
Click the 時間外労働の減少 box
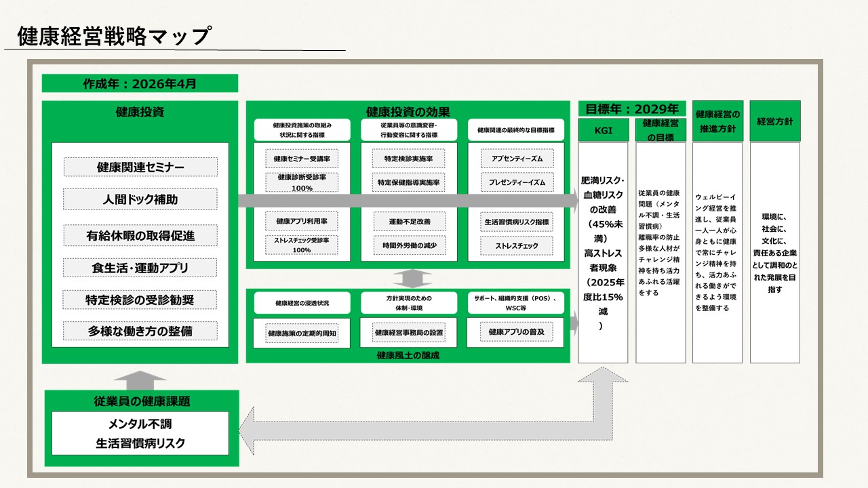click(x=409, y=245)
